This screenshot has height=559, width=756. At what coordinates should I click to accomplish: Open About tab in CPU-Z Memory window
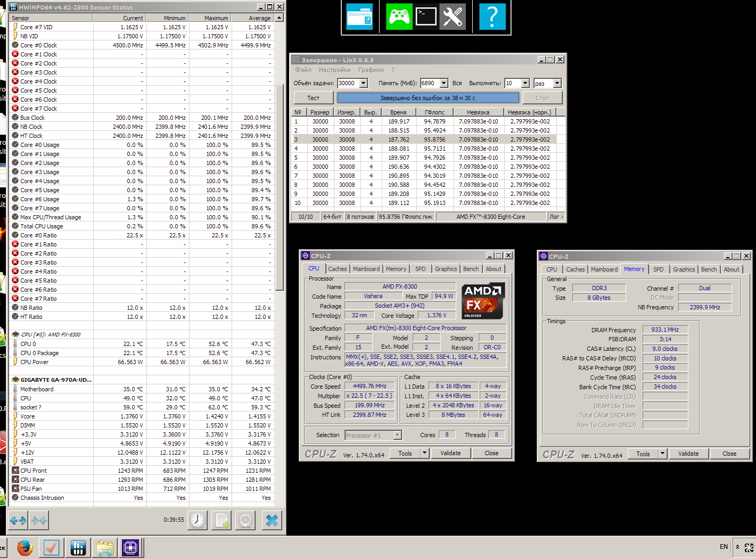pos(732,269)
